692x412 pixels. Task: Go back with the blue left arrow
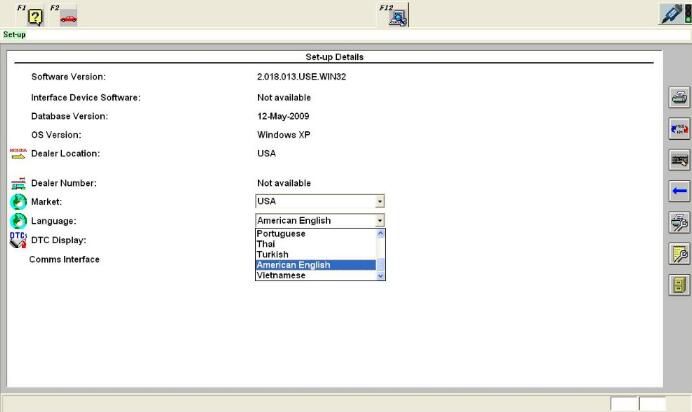[679, 191]
